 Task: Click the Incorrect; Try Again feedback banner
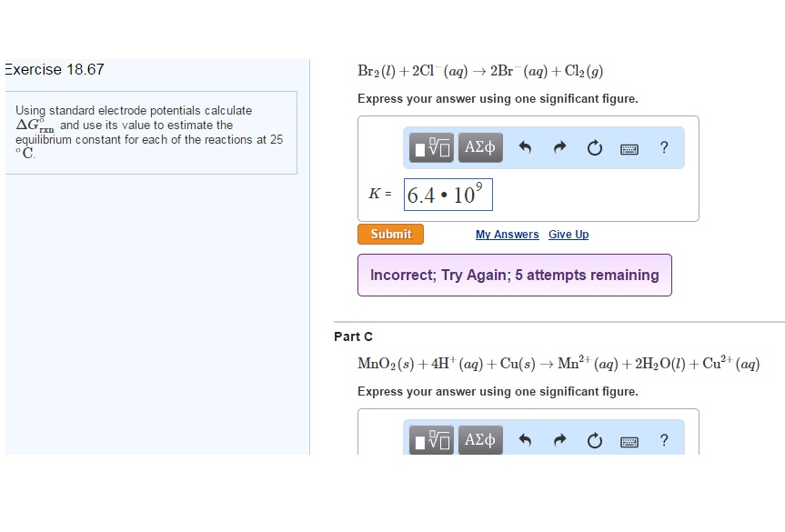point(514,275)
